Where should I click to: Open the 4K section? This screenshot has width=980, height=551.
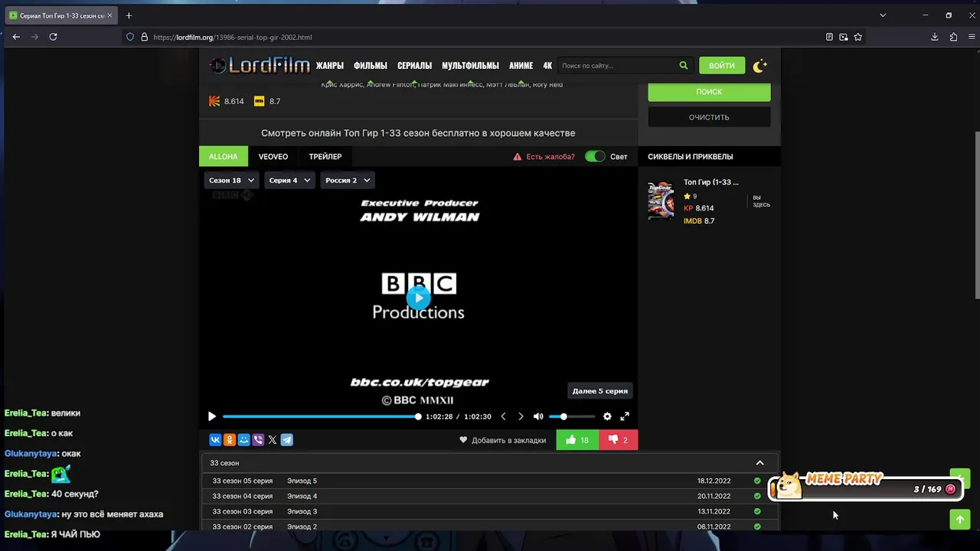point(547,66)
